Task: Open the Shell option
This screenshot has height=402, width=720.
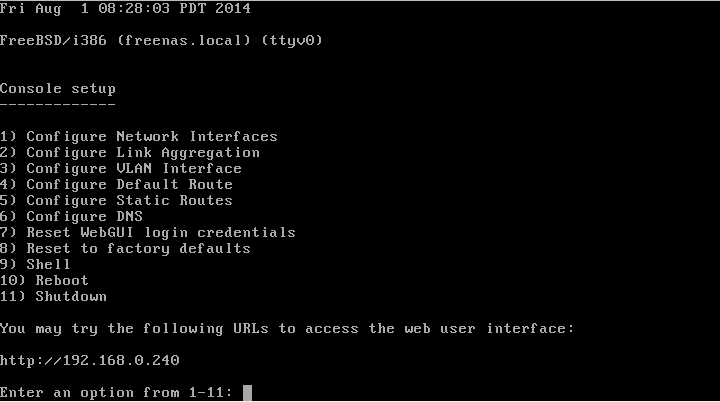Action: click(35, 264)
